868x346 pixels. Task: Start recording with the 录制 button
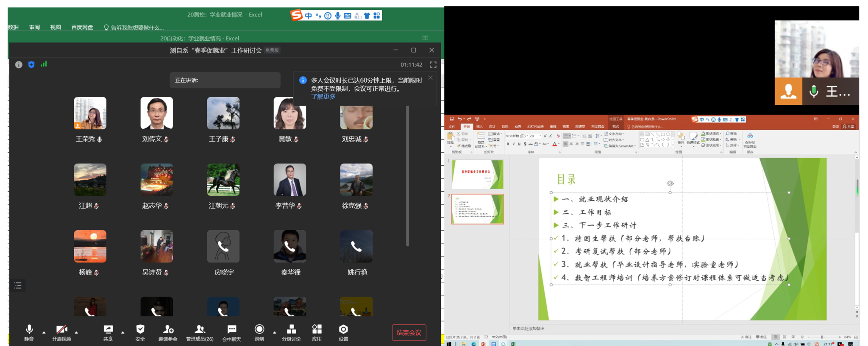click(x=259, y=332)
